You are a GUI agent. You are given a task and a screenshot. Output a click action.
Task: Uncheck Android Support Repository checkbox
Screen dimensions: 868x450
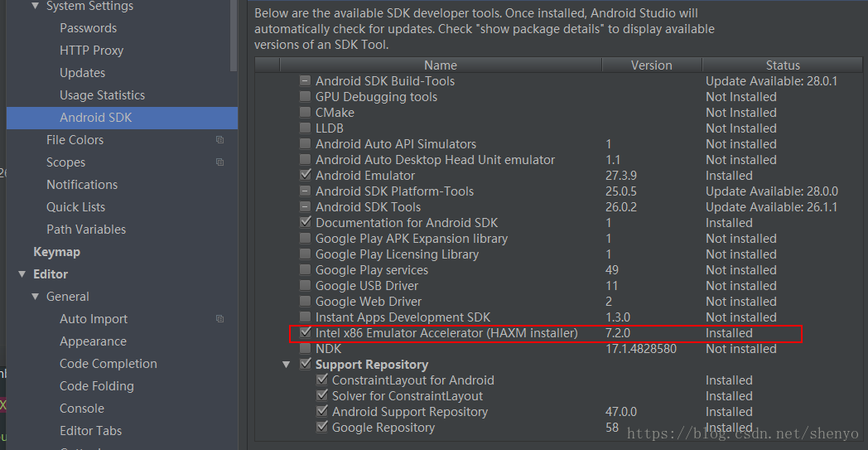321,413
